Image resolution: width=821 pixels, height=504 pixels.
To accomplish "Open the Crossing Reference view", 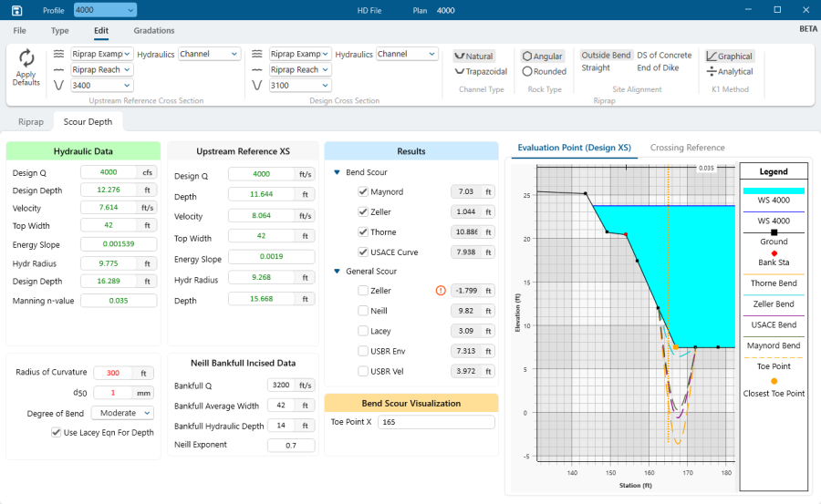I will coord(687,148).
